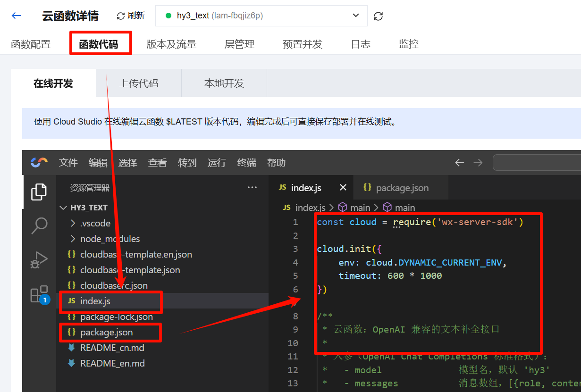The width and height of the screenshot is (581, 392).
Task: Click the timeout: 600 * 1000 line
Action: [x=390, y=276]
